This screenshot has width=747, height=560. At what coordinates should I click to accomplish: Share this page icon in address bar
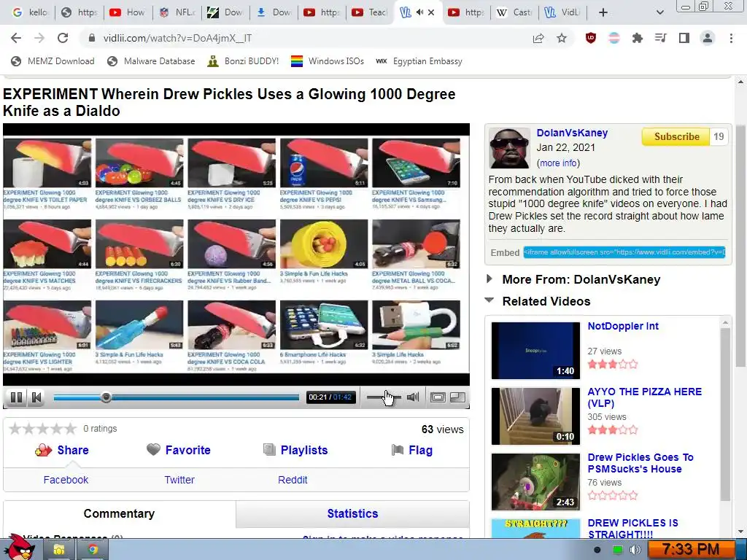[538, 38]
